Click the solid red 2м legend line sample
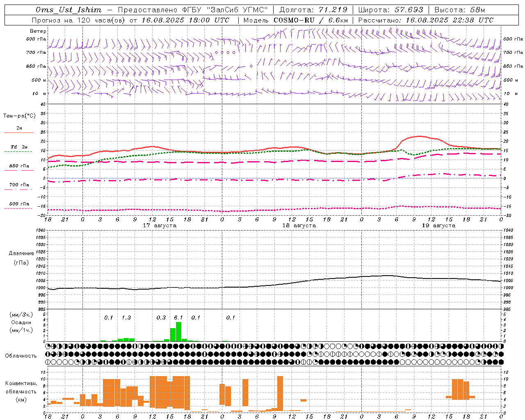This screenshot has height=420, width=525. pyautogui.click(x=19, y=132)
